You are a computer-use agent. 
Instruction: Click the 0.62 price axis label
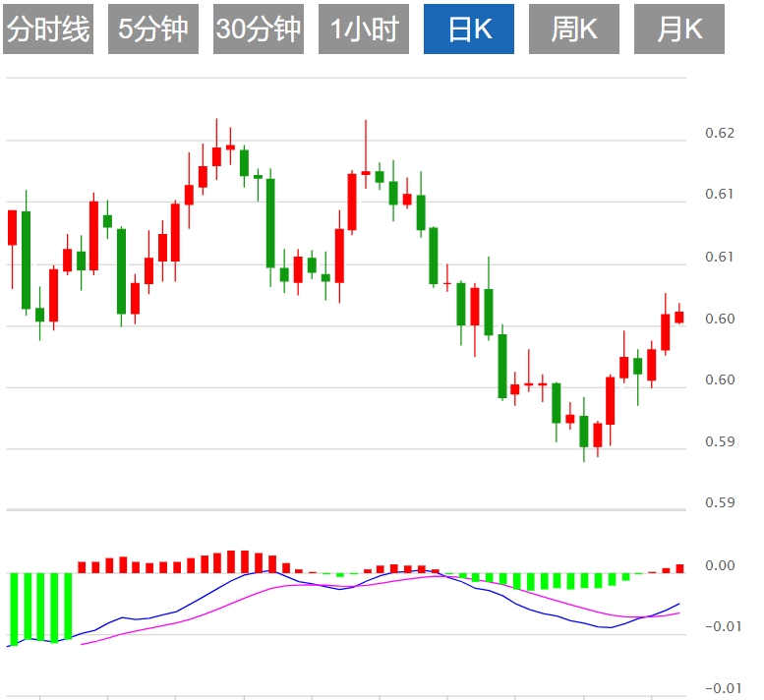719,133
